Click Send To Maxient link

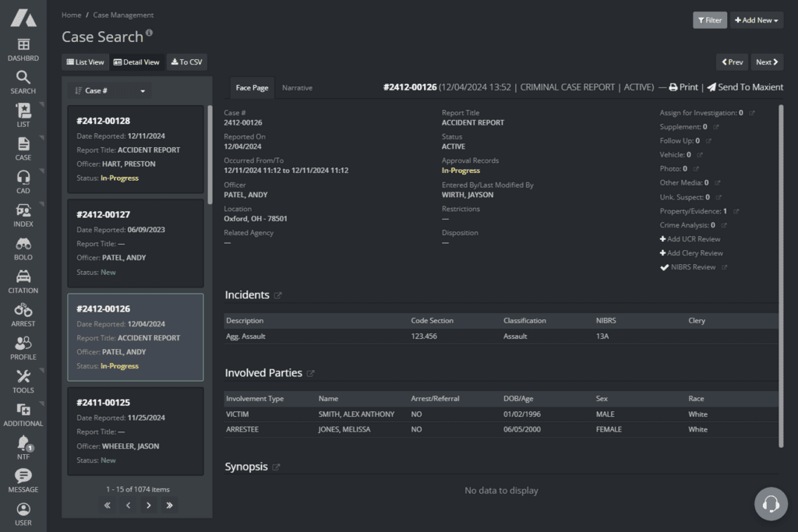coord(743,87)
